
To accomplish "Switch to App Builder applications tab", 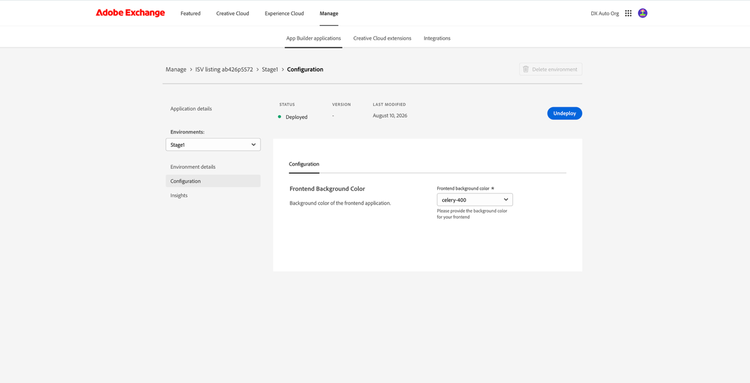I will coord(313,38).
